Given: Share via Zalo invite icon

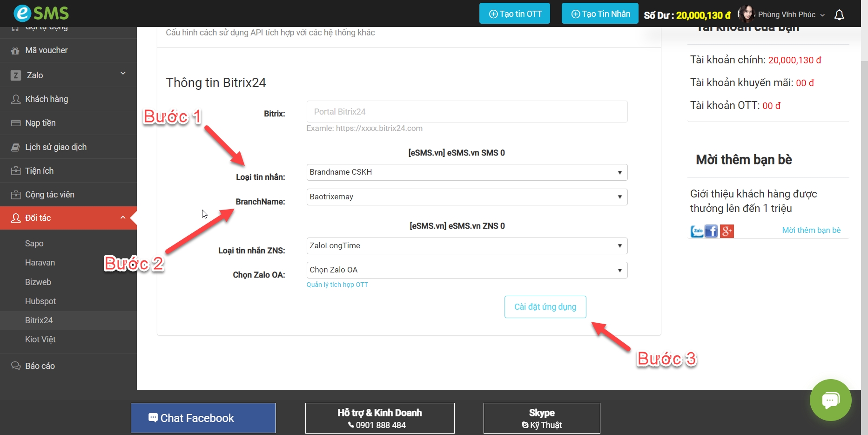Looking at the screenshot, I should tap(697, 231).
